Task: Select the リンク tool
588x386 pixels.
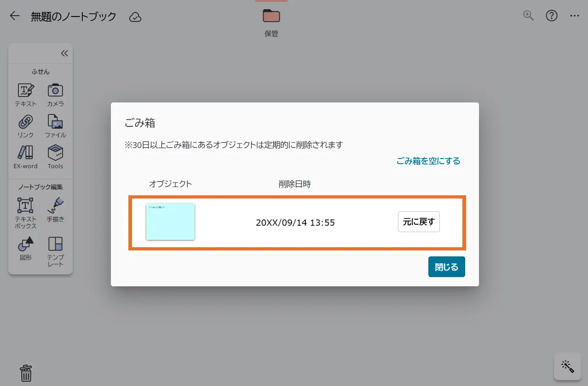Action: [26, 126]
